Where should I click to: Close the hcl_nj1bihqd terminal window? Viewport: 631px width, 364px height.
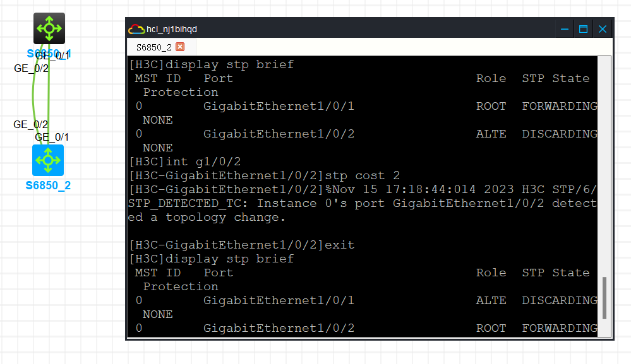(603, 29)
